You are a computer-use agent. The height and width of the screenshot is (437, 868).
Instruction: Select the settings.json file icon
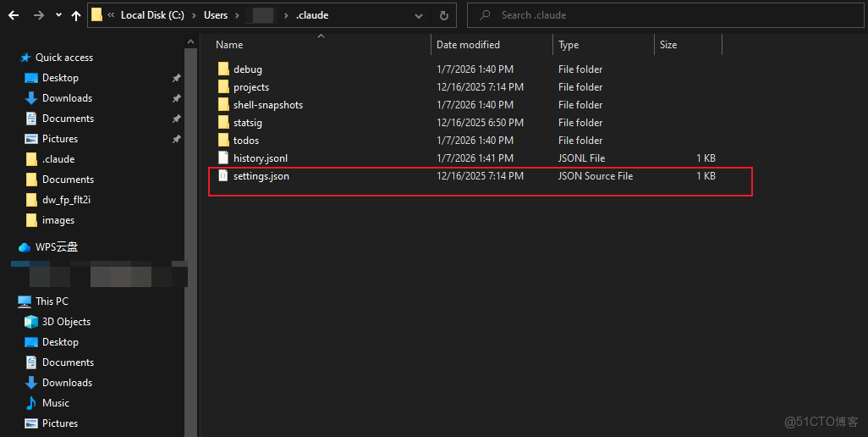pos(223,176)
